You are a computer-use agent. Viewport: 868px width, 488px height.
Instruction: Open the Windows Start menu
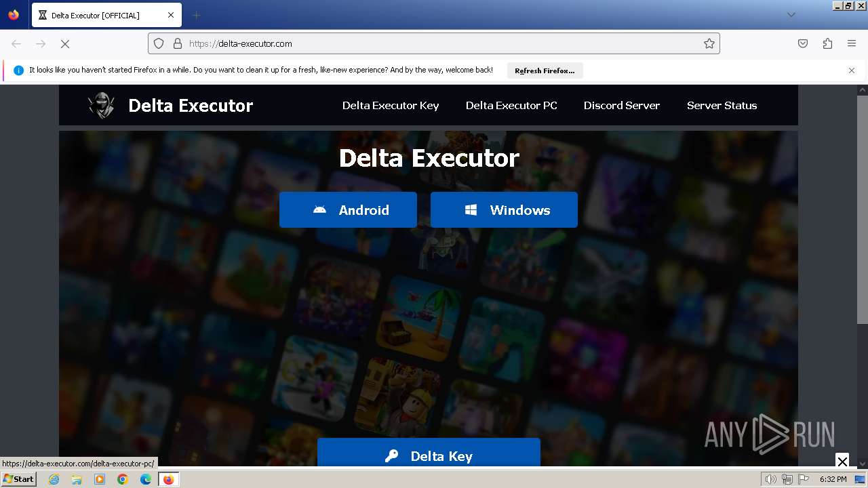coord(18,479)
